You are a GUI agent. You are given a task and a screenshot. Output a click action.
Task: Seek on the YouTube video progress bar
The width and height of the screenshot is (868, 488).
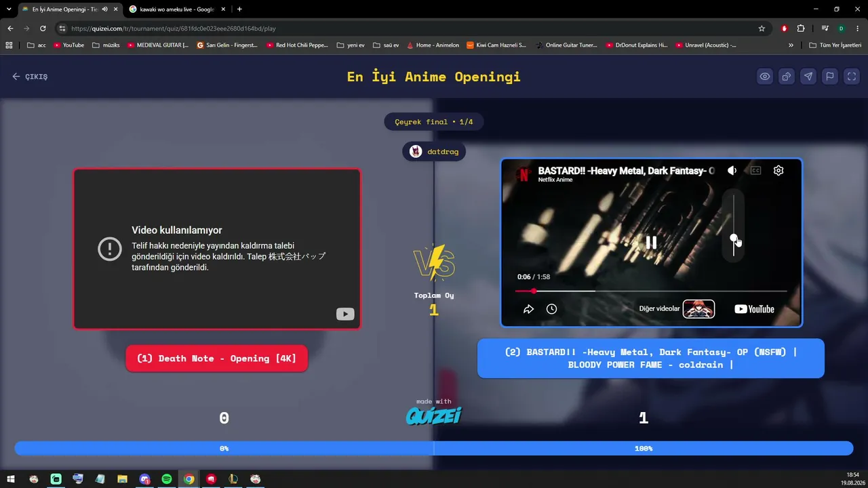[651, 291]
